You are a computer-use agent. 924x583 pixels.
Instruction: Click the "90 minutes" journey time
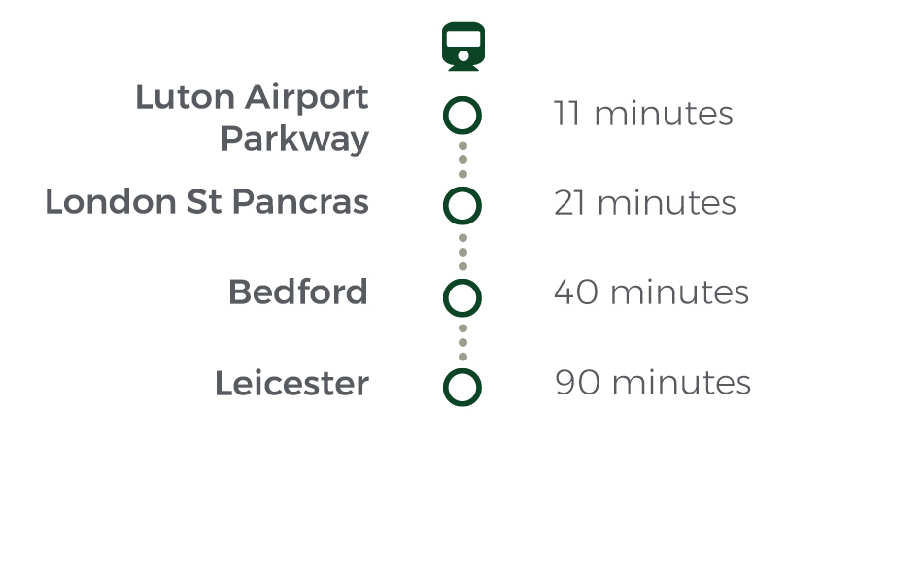coord(653,383)
